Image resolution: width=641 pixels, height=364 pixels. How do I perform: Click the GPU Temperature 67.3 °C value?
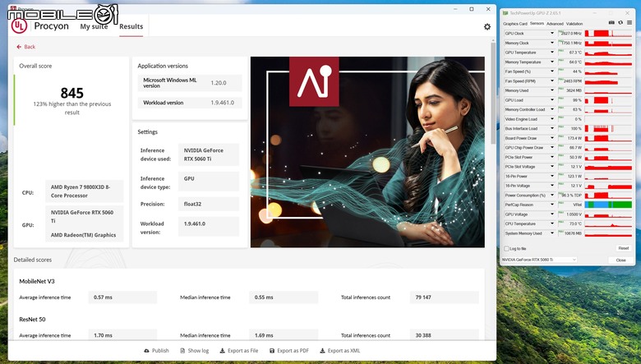click(574, 53)
